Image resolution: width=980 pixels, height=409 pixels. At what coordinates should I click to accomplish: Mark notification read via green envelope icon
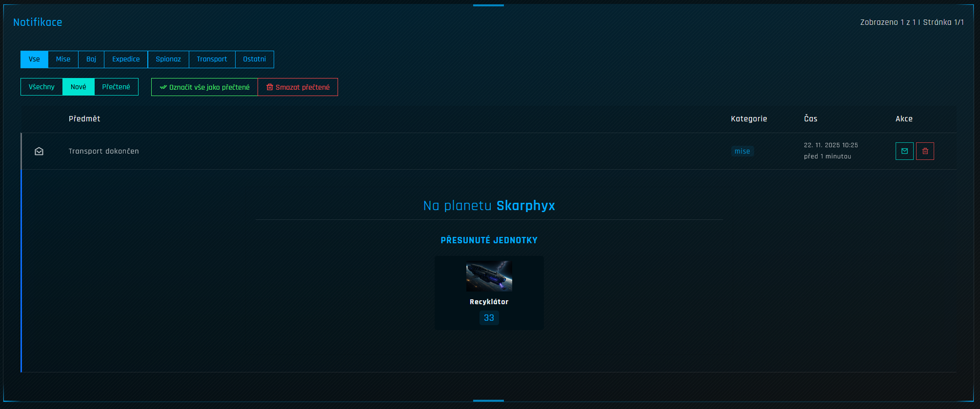[x=904, y=151]
